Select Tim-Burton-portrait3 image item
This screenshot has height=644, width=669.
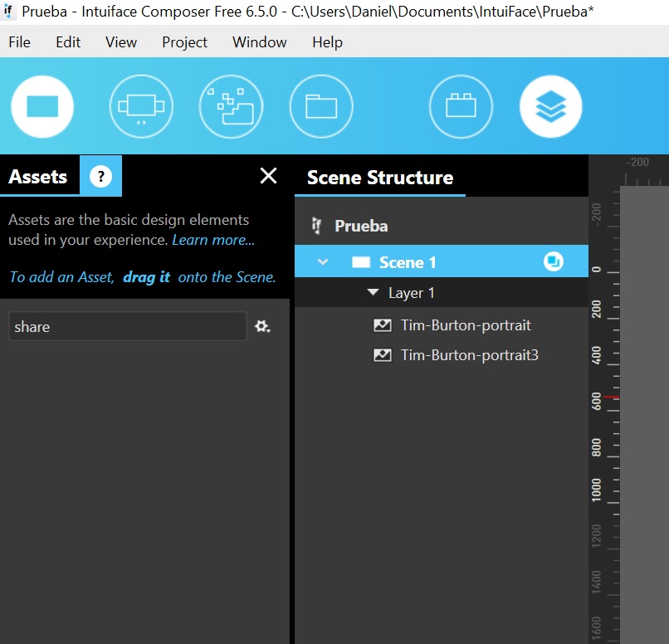[x=469, y=355]
